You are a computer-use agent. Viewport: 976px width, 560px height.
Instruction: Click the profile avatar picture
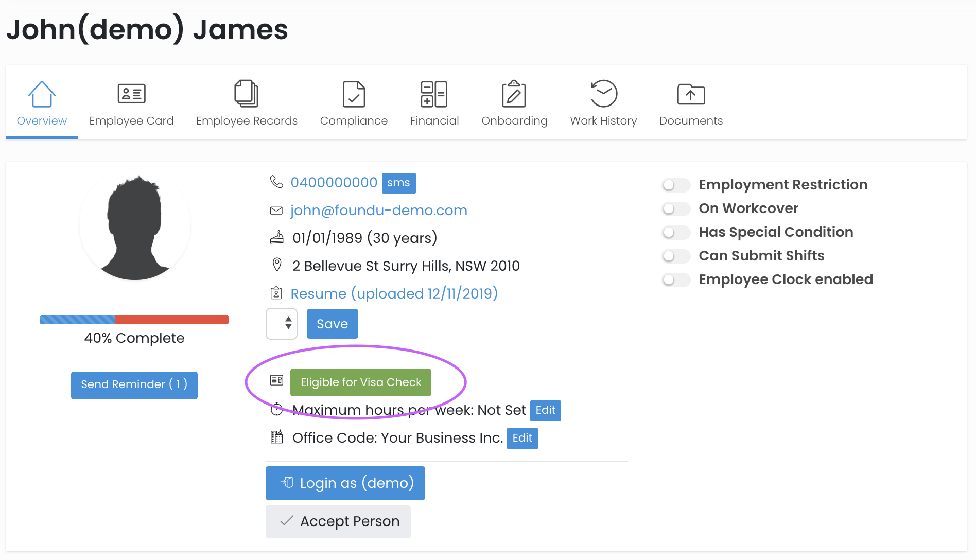coord(135,225)
